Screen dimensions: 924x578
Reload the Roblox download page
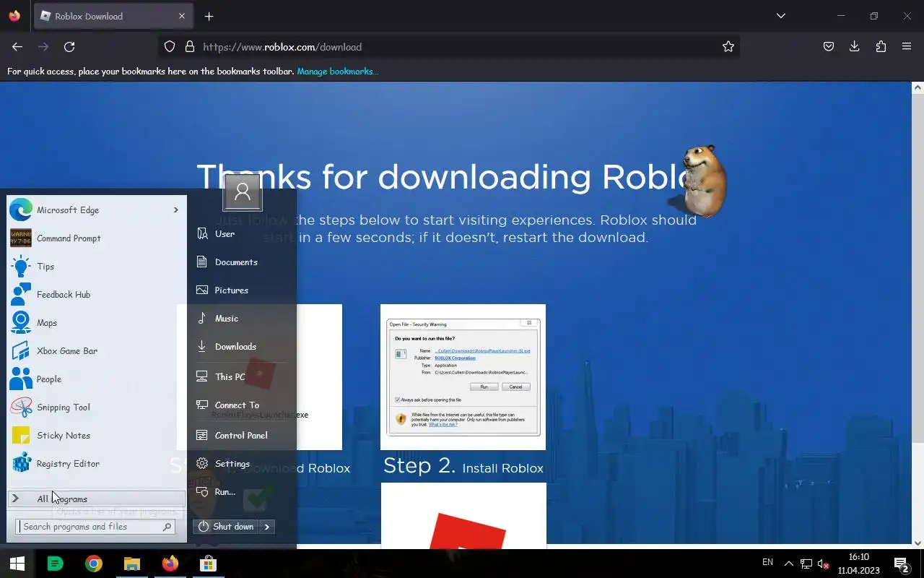[x=69, y=47]
